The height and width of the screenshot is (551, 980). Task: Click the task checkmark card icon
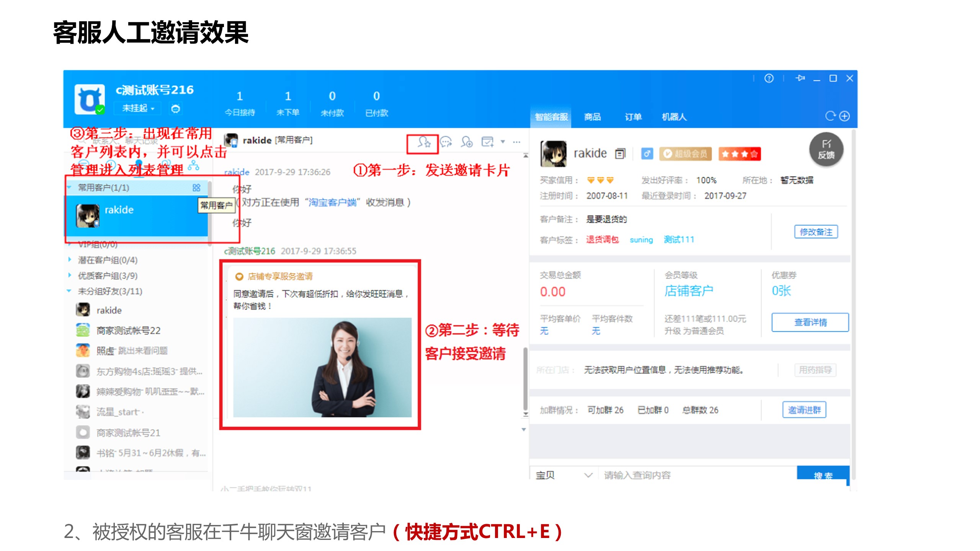488,142
